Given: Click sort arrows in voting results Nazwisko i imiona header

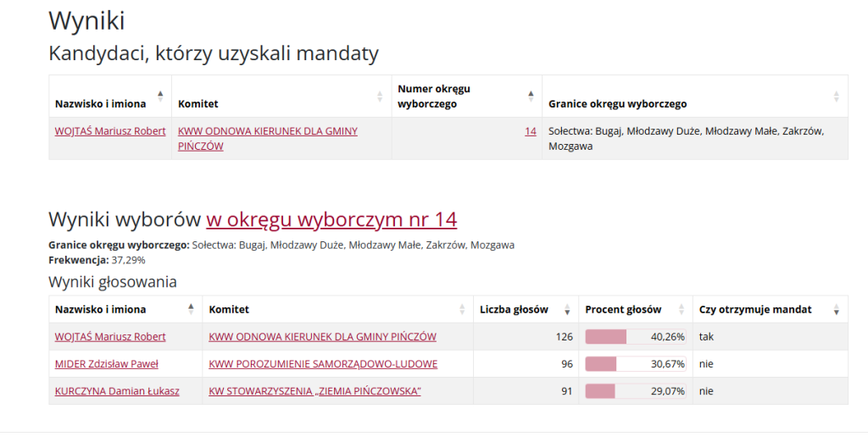Looking at the screenshot, I should pos(191,309).
